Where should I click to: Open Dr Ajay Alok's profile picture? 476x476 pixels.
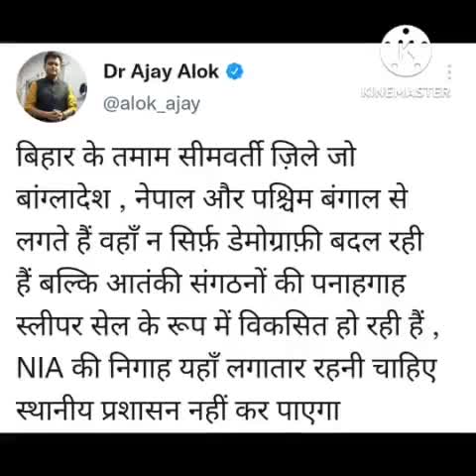[x=52, y=86]
